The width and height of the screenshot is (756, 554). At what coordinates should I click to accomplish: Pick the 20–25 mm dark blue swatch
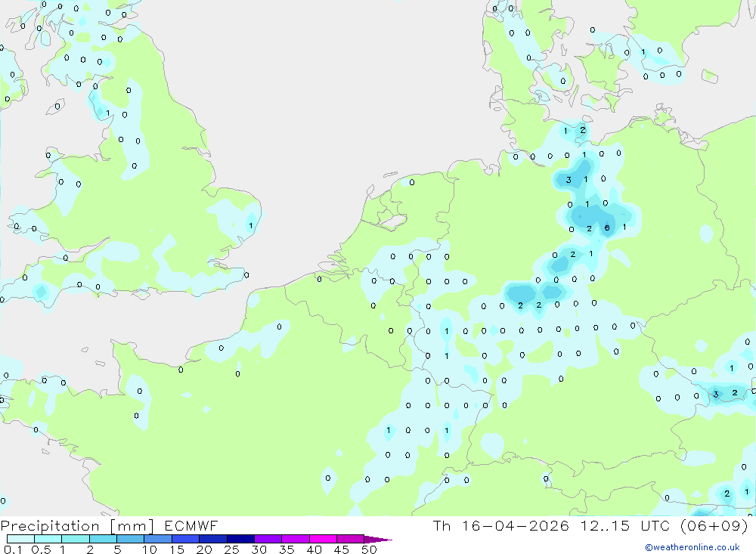pyautogui.click(x=212, y=539)
